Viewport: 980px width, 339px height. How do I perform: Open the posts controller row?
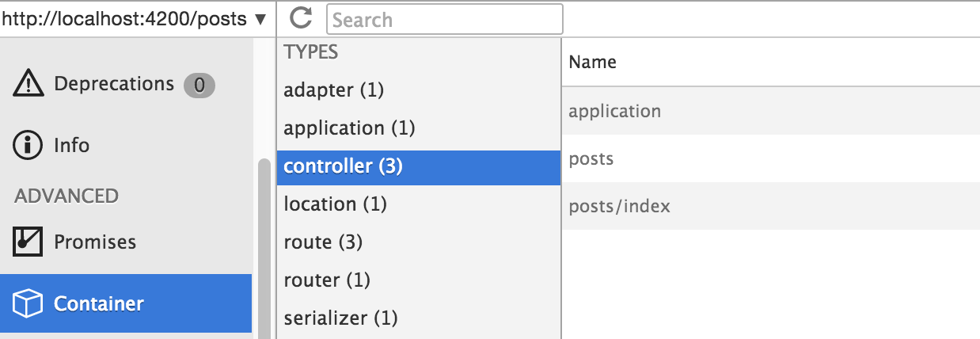(x=591, y=159)
